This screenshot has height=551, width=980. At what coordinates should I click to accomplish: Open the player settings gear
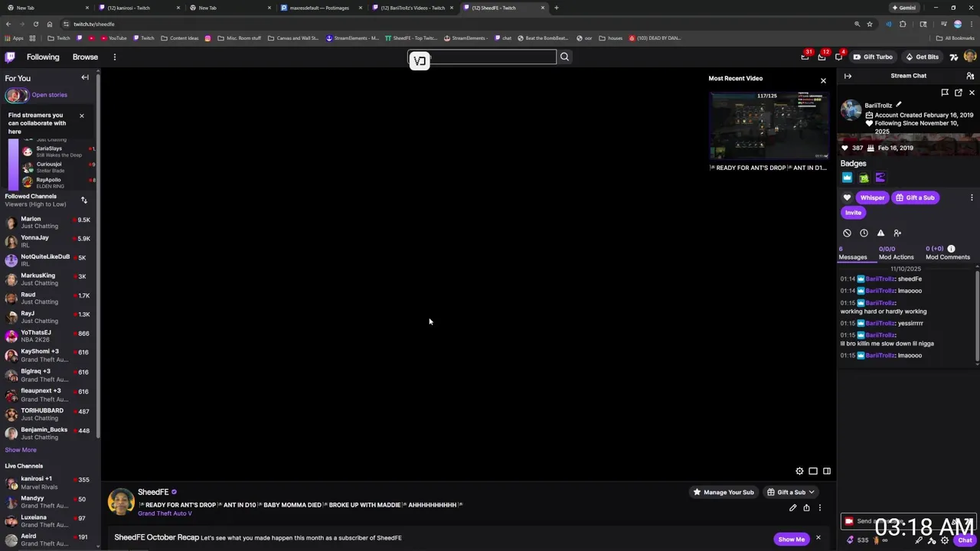799,471
